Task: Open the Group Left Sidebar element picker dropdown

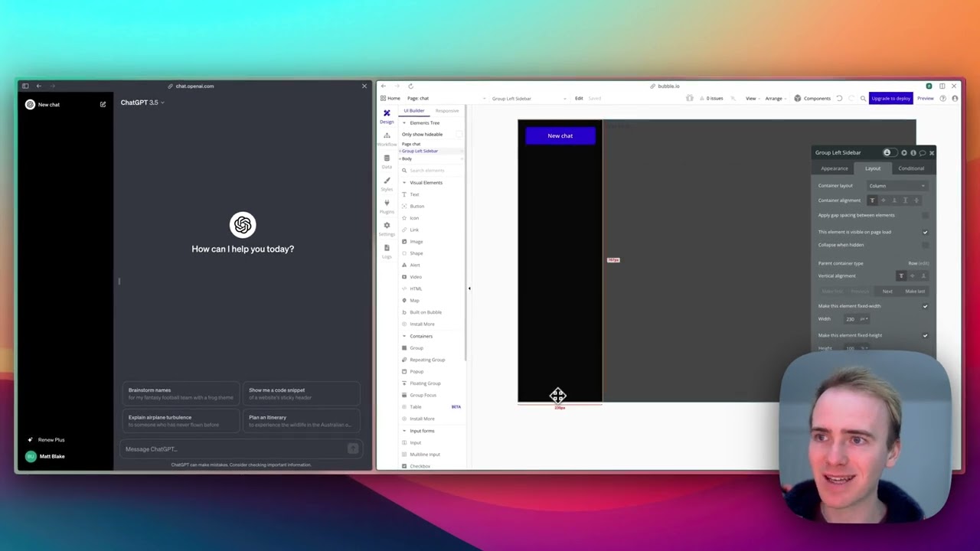Action: [x=528, y=98]
